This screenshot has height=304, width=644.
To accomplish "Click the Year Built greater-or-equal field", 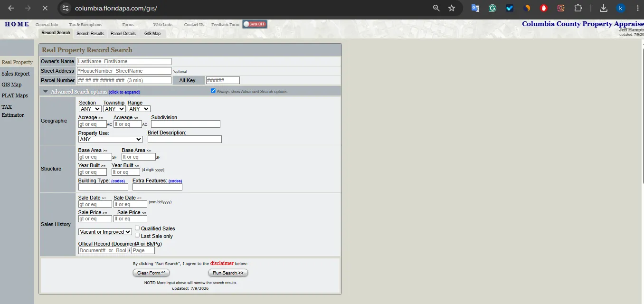I will (x=93, y=172).
